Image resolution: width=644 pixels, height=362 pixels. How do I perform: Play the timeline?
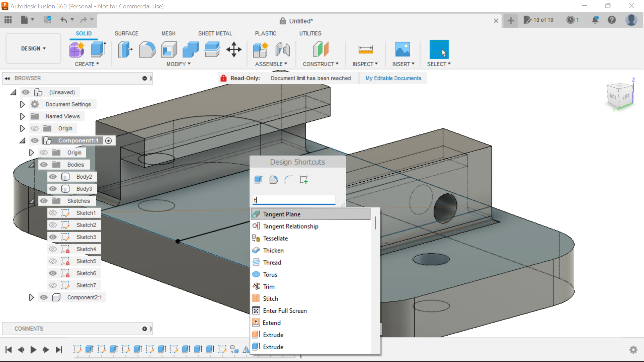click(33, 350)
